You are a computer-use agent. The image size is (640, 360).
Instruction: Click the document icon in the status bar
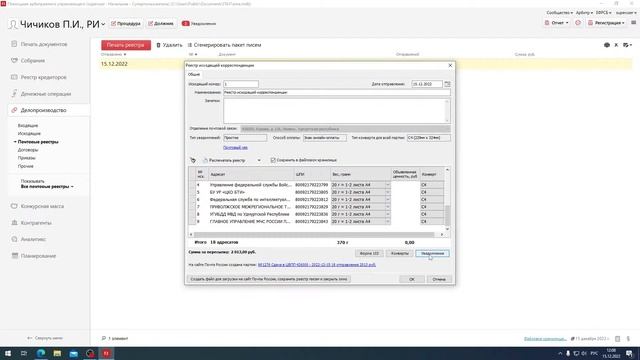click(618, 339)
